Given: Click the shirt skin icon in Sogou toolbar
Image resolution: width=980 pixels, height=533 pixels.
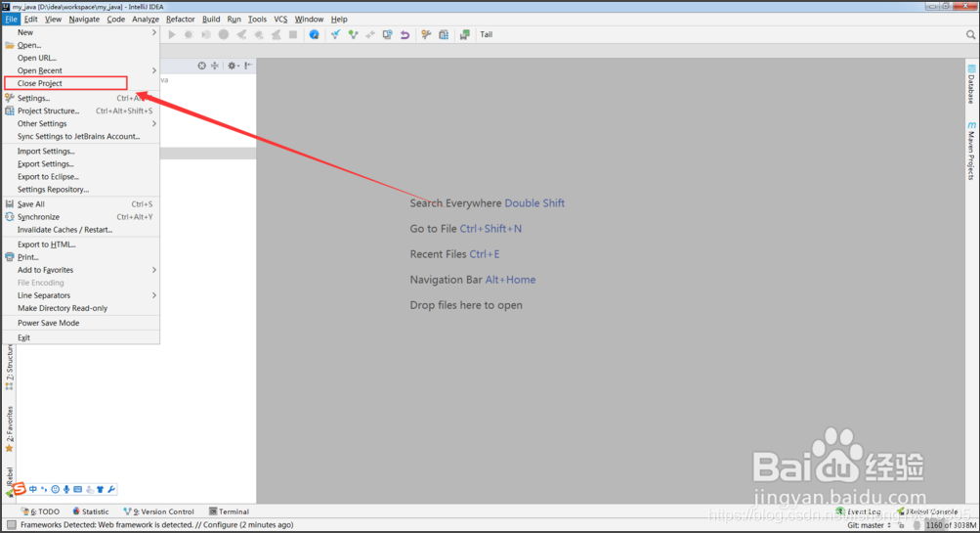Looking at the screenshot, I should (x=100, y=489).
